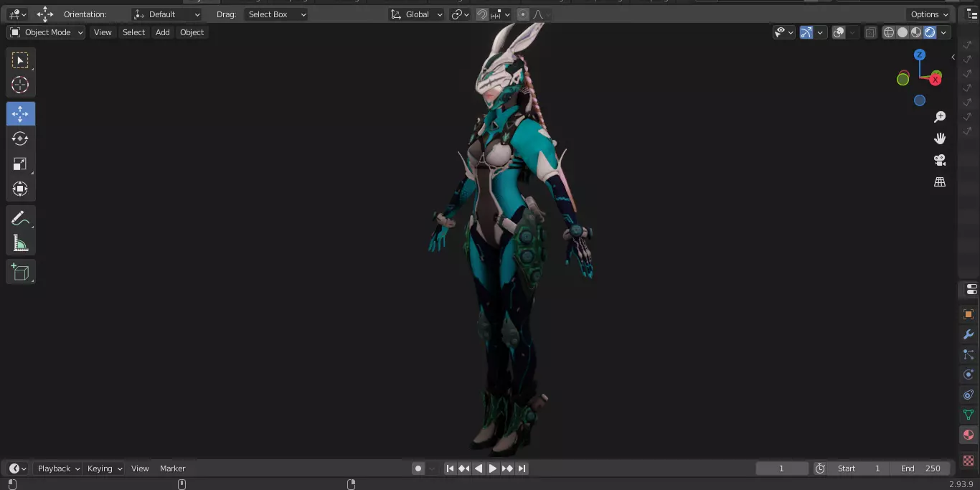The height and width of the screenshot is (490, 980).
Task: Open the Object Constraints properties tab
Action: point(969,395)
